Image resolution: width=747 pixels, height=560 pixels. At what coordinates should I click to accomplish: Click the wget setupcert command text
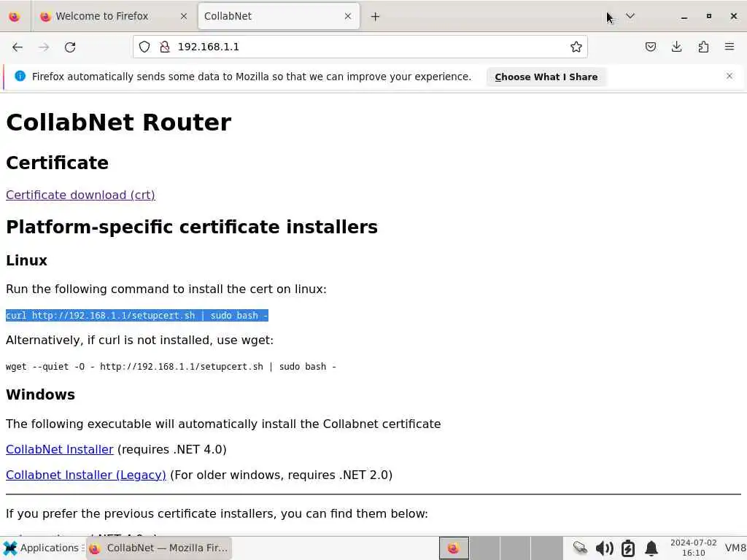[171, 367]
